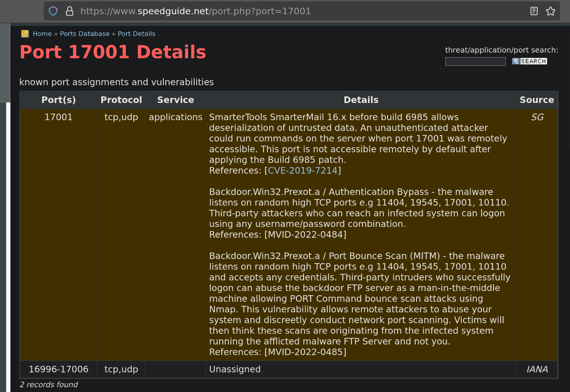Go to Ports Database breadcrumb link
The image size is (570, 392).
click(85, 34)
